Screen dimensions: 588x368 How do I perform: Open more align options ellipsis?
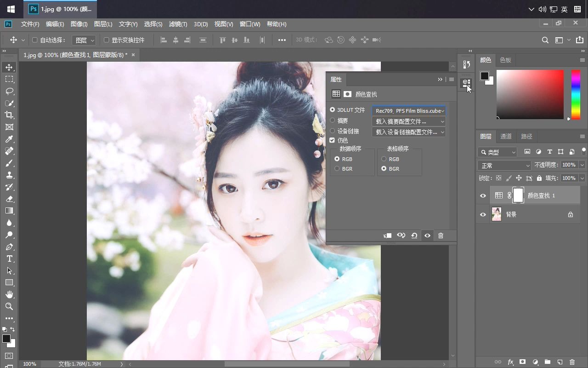[x=282, y=40]
